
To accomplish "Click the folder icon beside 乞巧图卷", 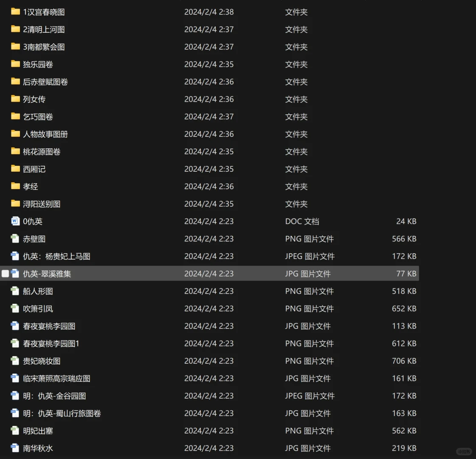I will (15, 116).
